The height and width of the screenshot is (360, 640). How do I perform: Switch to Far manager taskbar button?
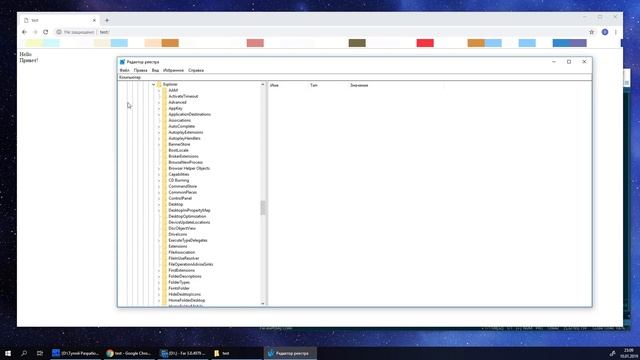[x=183, y=353]
